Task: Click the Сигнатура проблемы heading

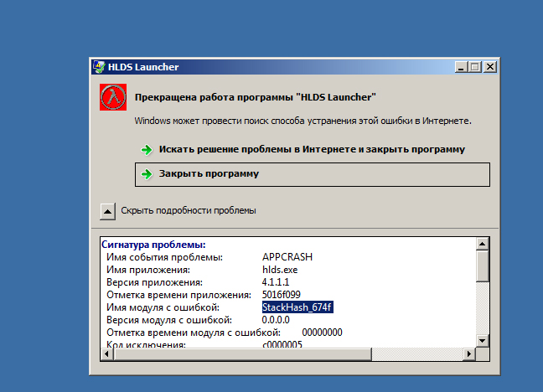Action: point(153,245)
